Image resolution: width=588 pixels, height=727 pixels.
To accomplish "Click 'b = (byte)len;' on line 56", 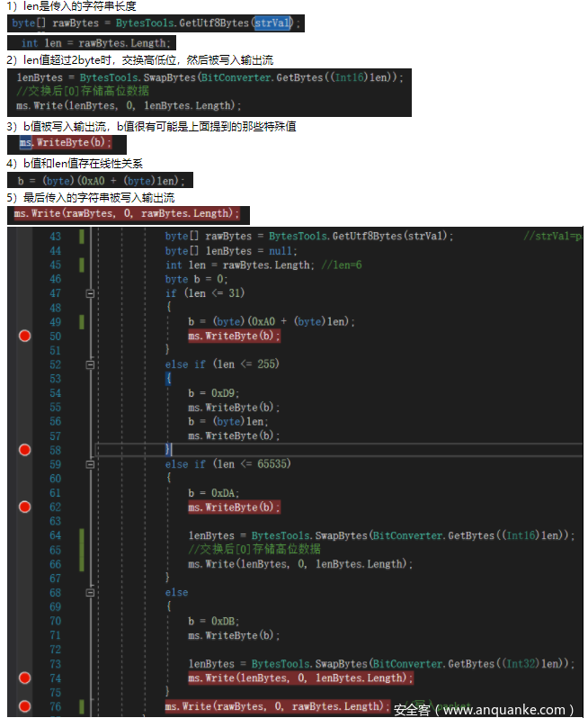I will click(228, 421).
